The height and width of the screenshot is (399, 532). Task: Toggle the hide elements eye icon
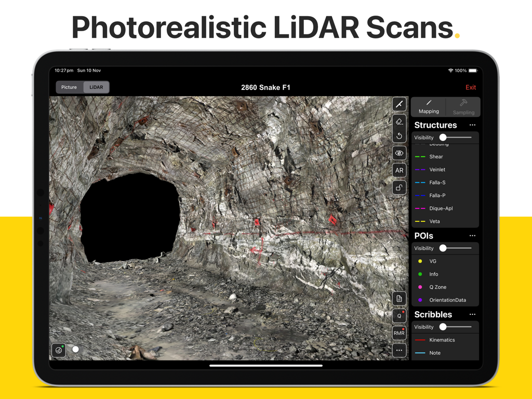click(x=399, y=153)
